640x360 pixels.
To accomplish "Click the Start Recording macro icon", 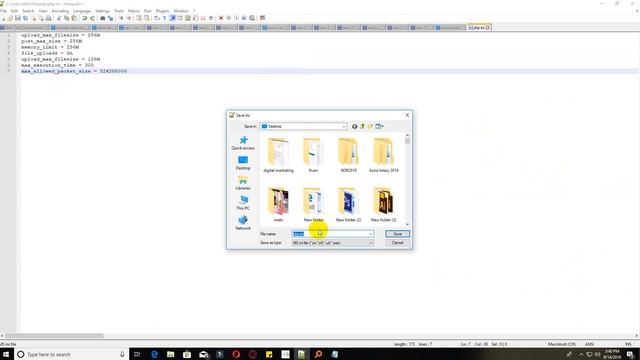I will [221, 18].
